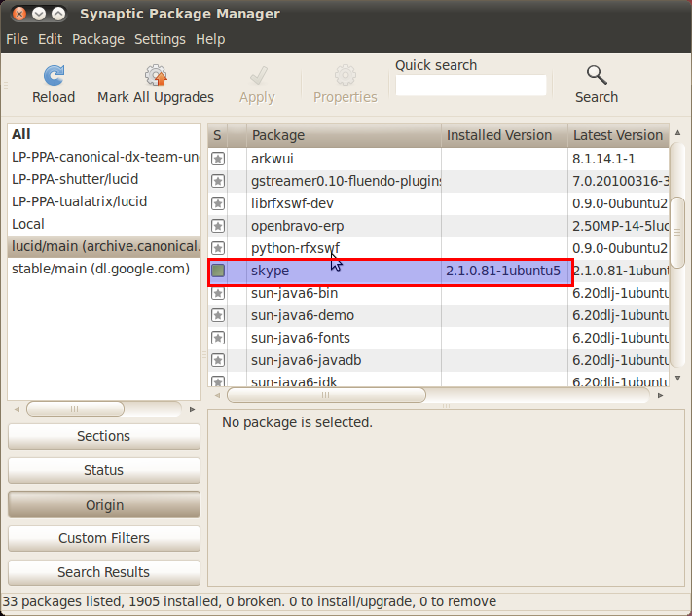Click the Search magnifier icon
This screenshot has width=692, height=616.
click(597, 76)
